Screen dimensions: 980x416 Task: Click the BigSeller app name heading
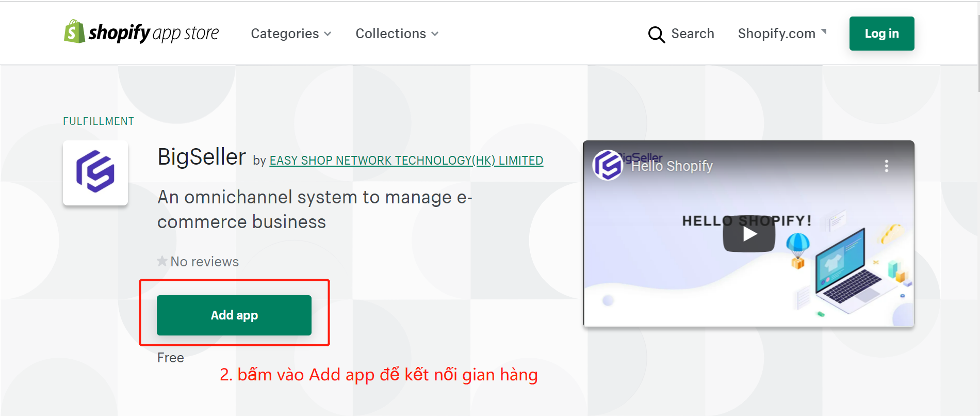click(202, 157)
